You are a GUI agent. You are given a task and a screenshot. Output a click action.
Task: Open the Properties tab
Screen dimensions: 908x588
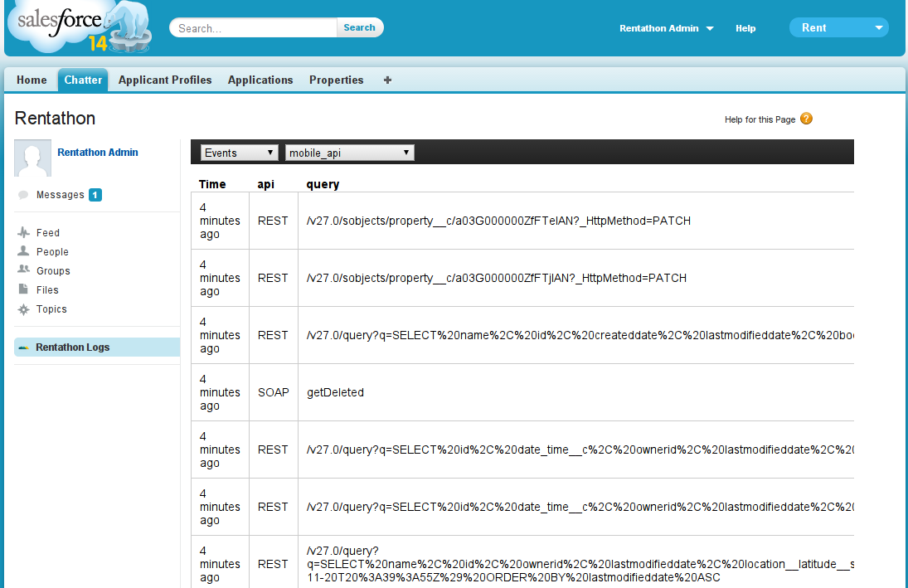(x=337, y=80)
